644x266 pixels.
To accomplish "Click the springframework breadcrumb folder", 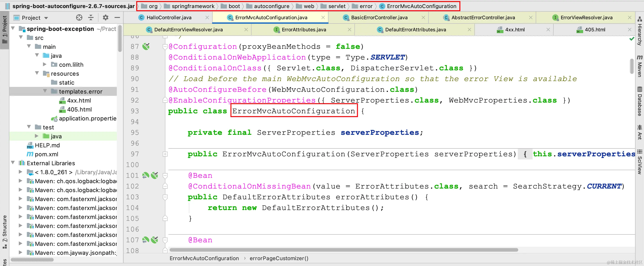I will click(189, 6).
